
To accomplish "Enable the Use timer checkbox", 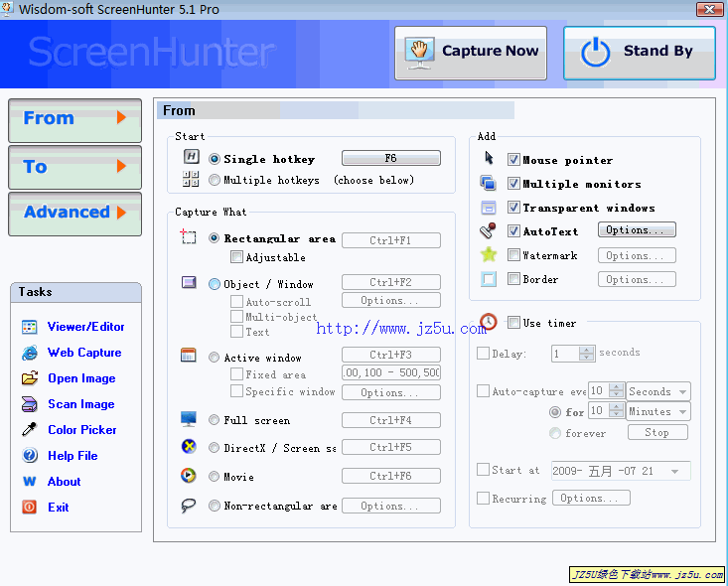I will pos(513,322).
